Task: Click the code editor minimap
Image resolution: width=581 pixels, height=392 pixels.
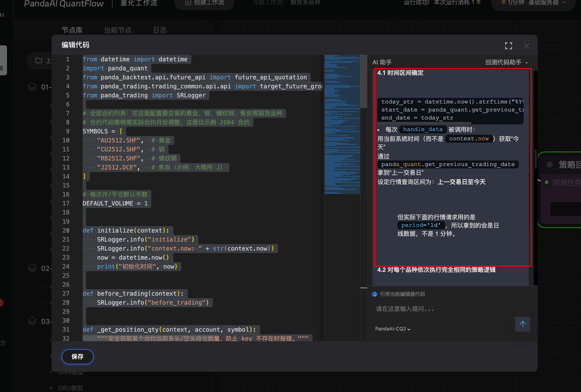Action: click(x=342, y=124)
